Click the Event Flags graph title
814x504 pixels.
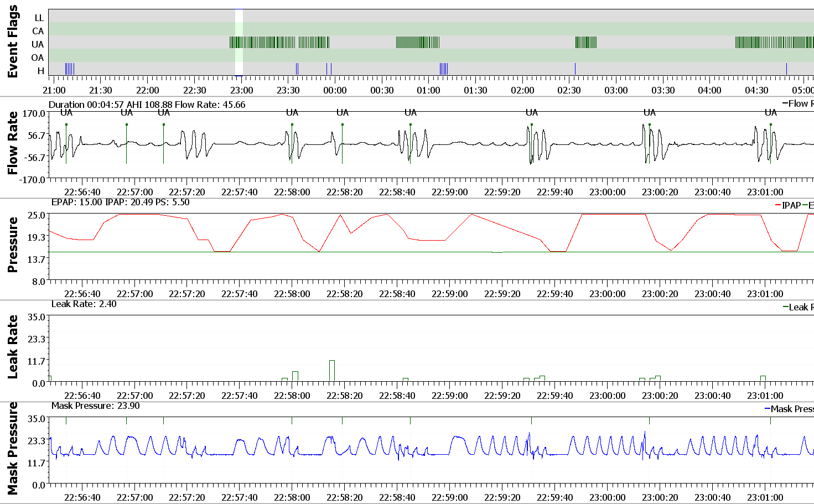pyautogui.click(x=12, y=42)
